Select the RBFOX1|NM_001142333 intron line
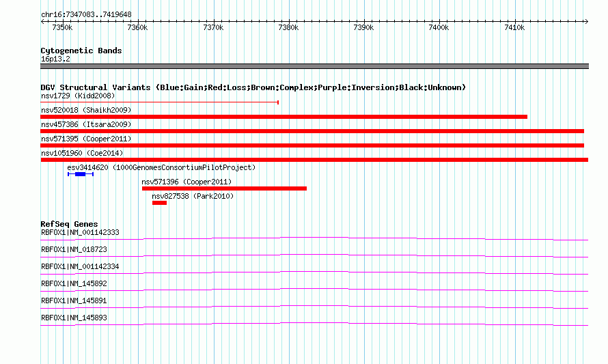This screenshot has width=608, height=364. click(x=314, y=239)
